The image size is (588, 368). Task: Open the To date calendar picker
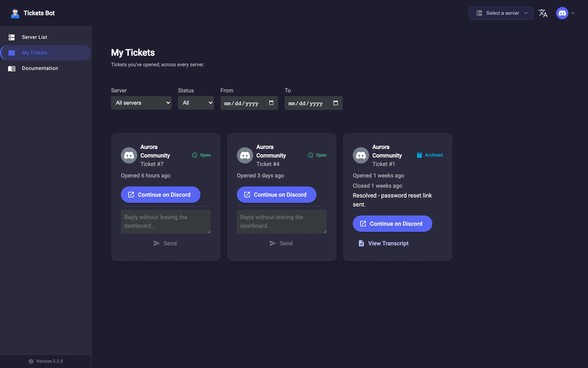click(x=336, y=103)
